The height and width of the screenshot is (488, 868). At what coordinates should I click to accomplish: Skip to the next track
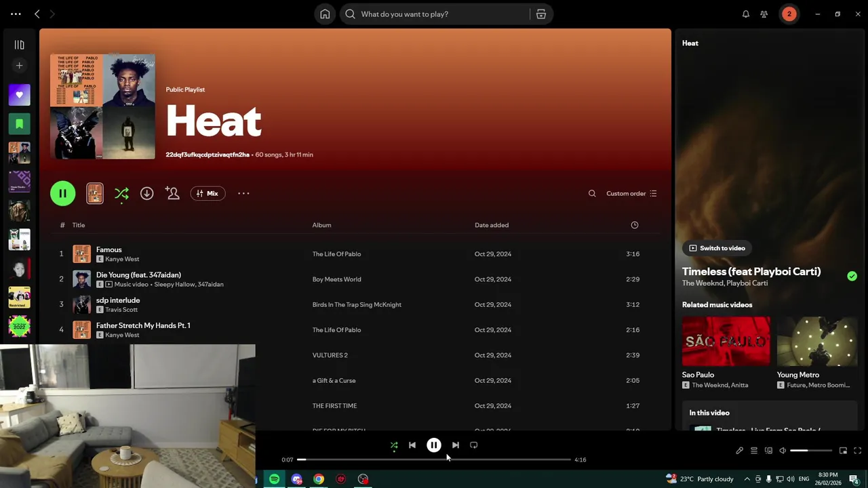[x=456, y=445]
